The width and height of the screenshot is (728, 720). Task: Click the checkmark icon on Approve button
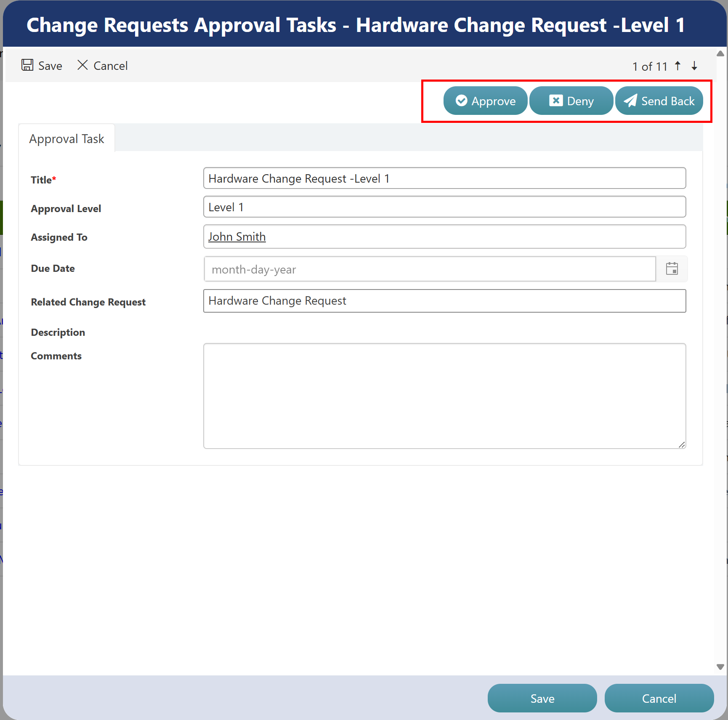[x=461, y=101]
